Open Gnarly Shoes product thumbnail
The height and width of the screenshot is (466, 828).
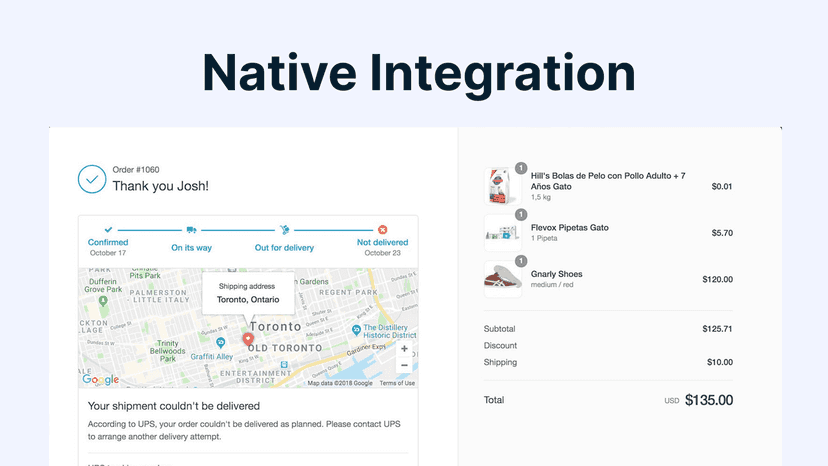pyautogui.click(x=503, y=279)
